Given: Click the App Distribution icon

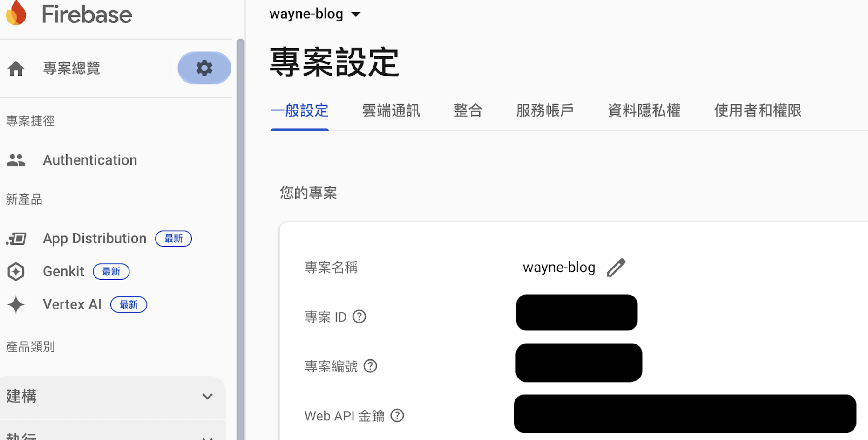Looking at the screenshot, I should point(16,239).
